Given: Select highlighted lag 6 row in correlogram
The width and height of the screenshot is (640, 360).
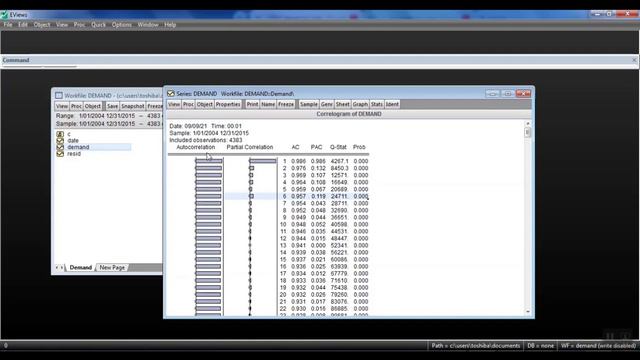Looking at the screenshot, I should (x=297, y=196).
